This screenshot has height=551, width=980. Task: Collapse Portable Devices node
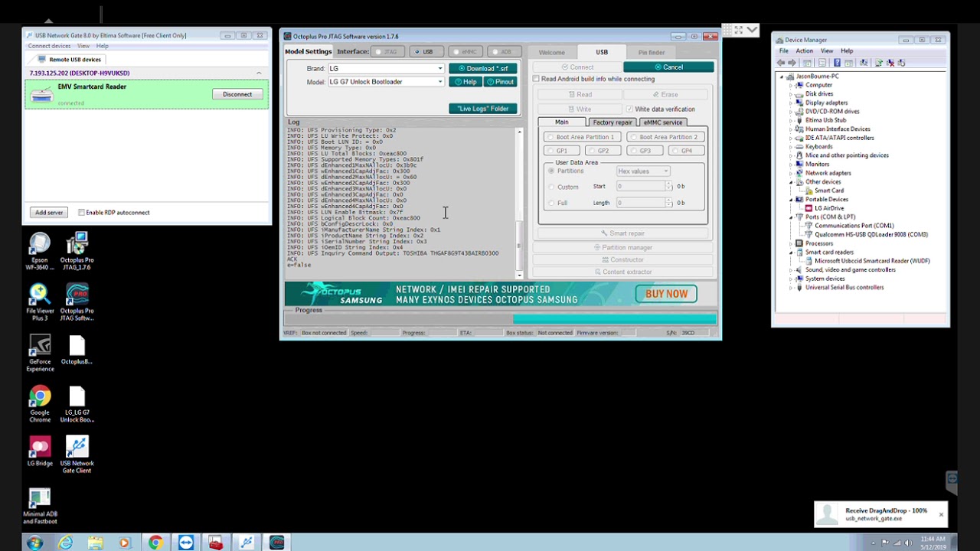point(791,200)
